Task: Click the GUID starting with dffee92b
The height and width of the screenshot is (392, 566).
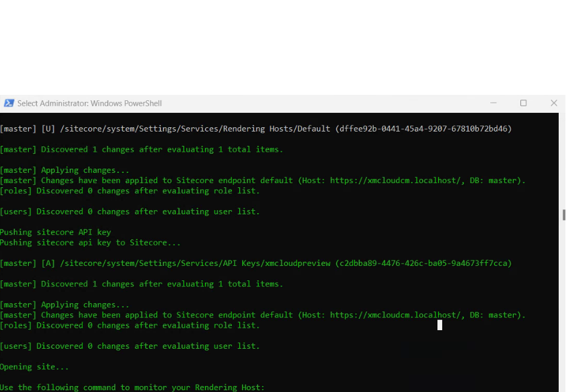Action: coord(424,129)
